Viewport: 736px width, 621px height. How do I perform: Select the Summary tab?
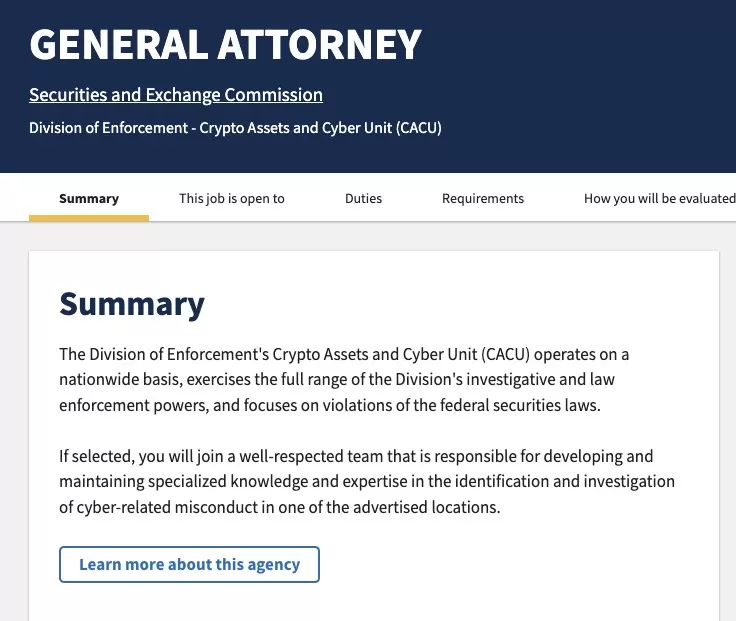(89, 198)
